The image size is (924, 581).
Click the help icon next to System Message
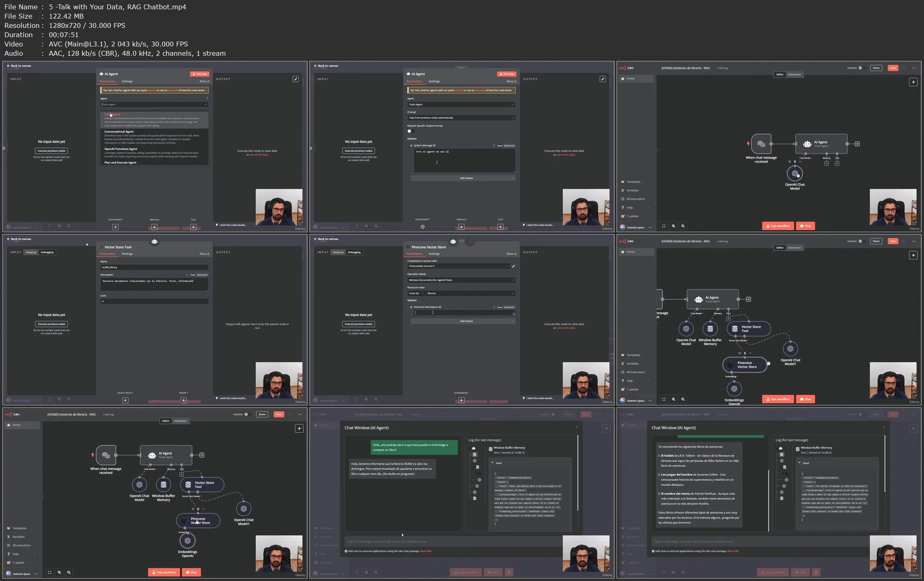434,145
